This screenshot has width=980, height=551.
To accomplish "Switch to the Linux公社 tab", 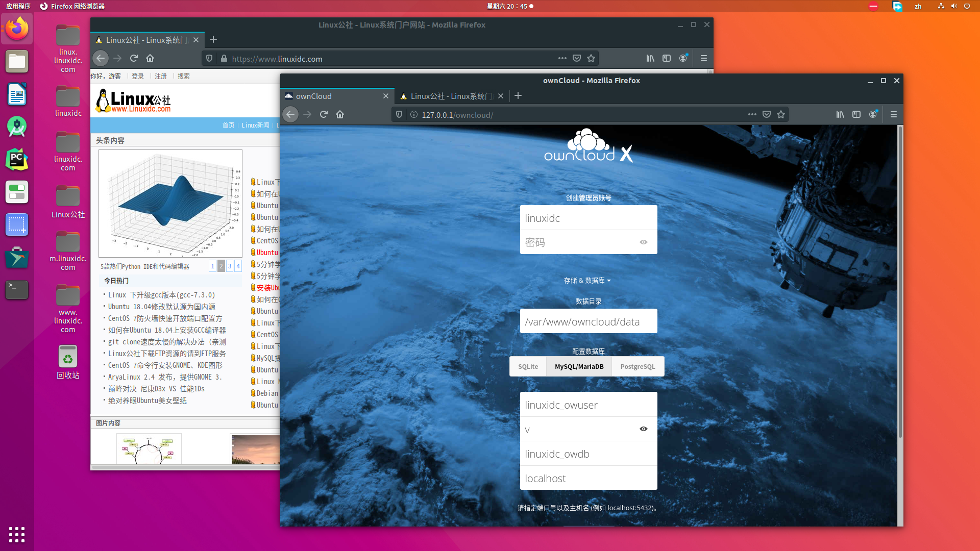I will 449,96.
